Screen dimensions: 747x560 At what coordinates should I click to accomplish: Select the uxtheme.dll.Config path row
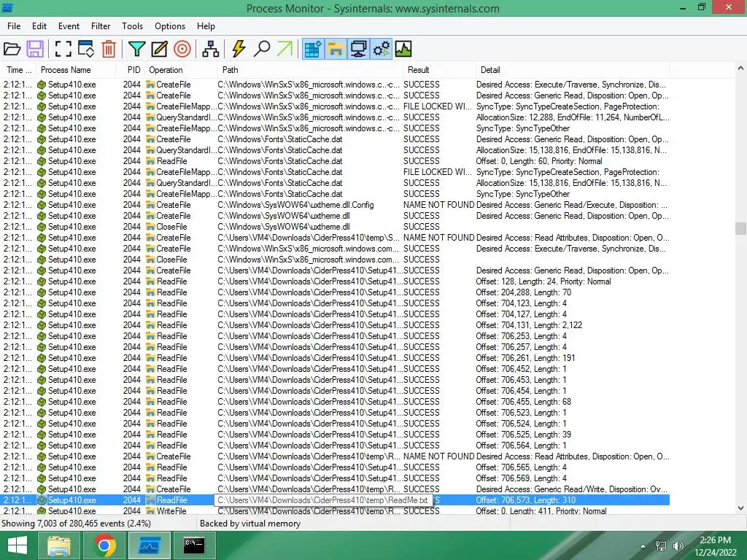pyautogui.click(x=336, y=205)
